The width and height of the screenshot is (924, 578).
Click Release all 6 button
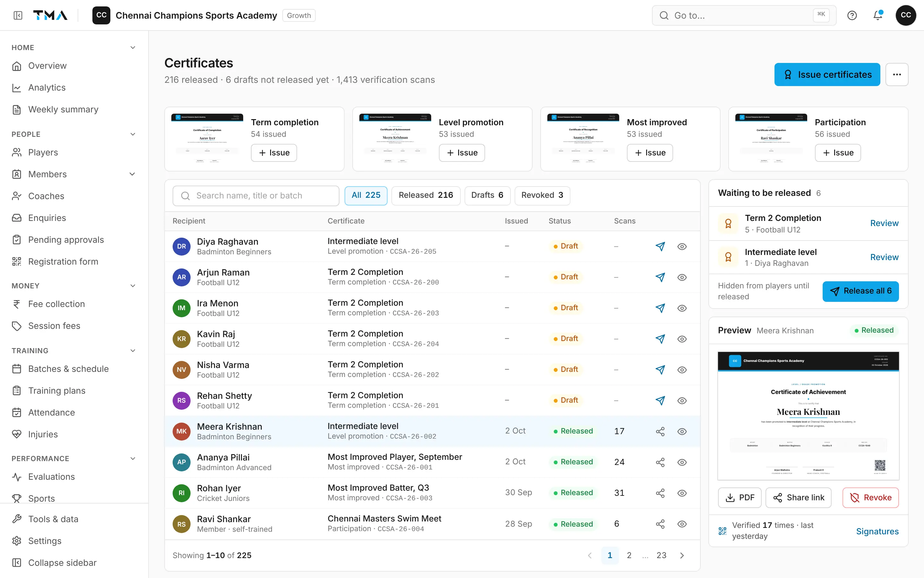(x=860, y=291)
